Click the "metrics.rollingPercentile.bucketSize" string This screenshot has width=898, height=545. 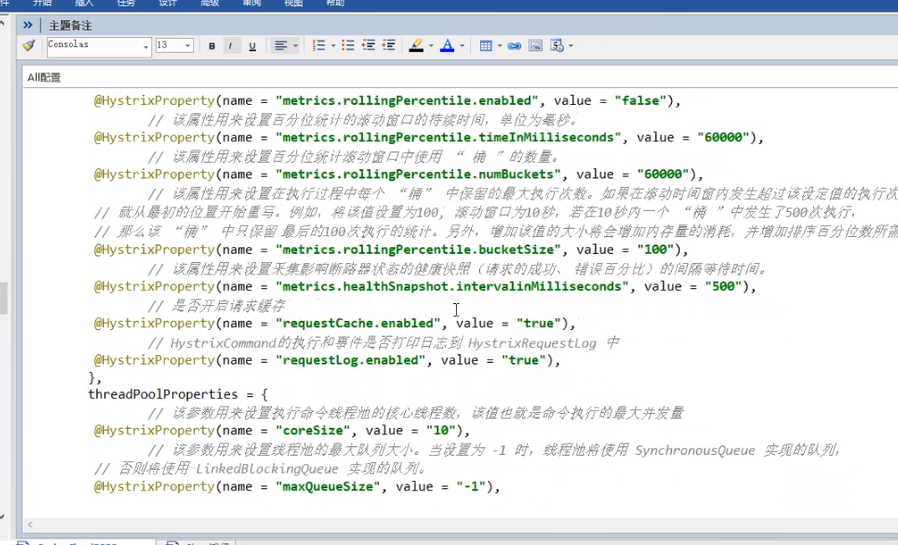[x=418, y=250]
